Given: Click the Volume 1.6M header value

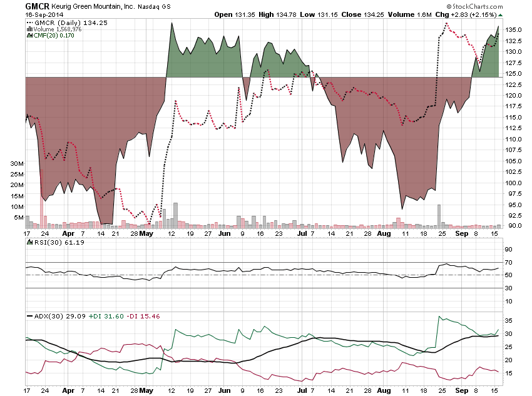Looking at the screenshot, I should [410, 14].
